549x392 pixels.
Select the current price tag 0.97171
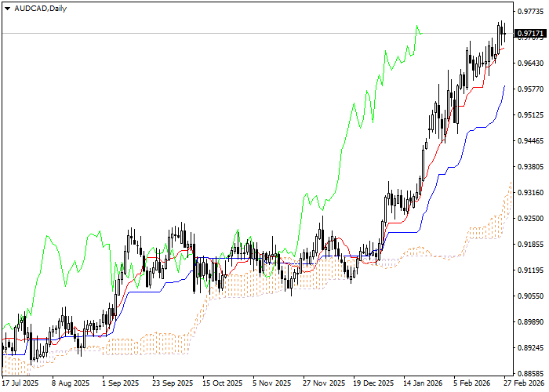point(531,34)
